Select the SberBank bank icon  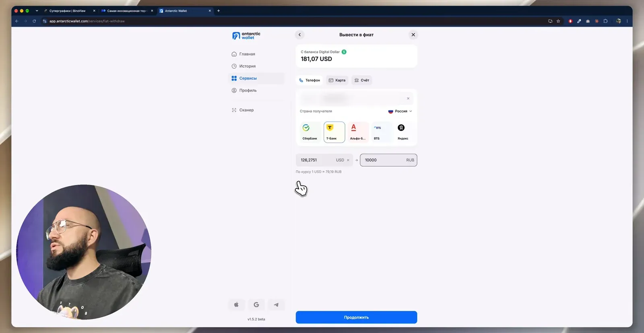310,132
